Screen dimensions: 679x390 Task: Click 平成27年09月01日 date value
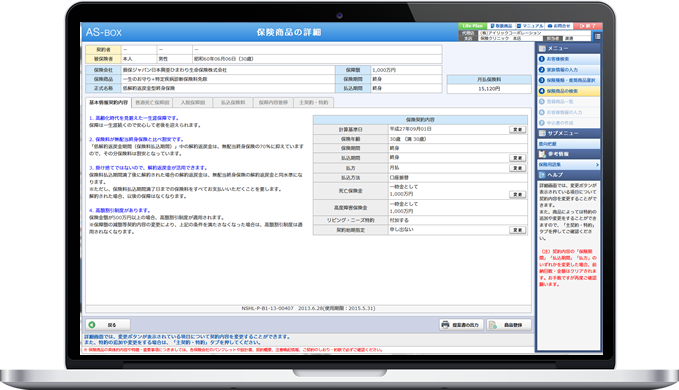410,129
